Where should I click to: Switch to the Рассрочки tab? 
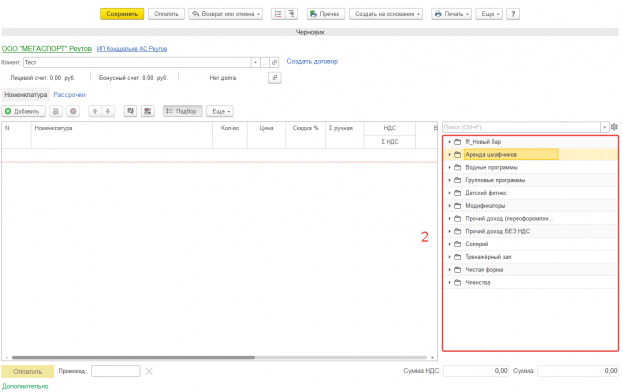(70, 95)
